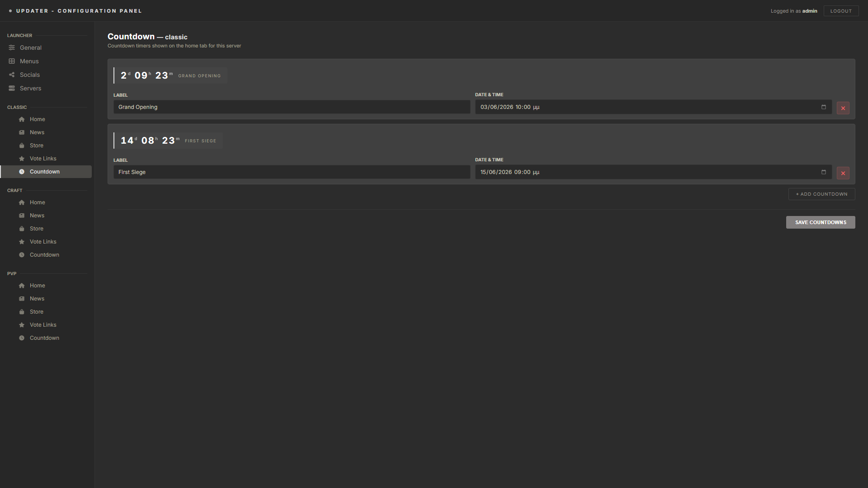Click the Classic Vote Links star icon
868x488 pixels.
coord(22,159)
